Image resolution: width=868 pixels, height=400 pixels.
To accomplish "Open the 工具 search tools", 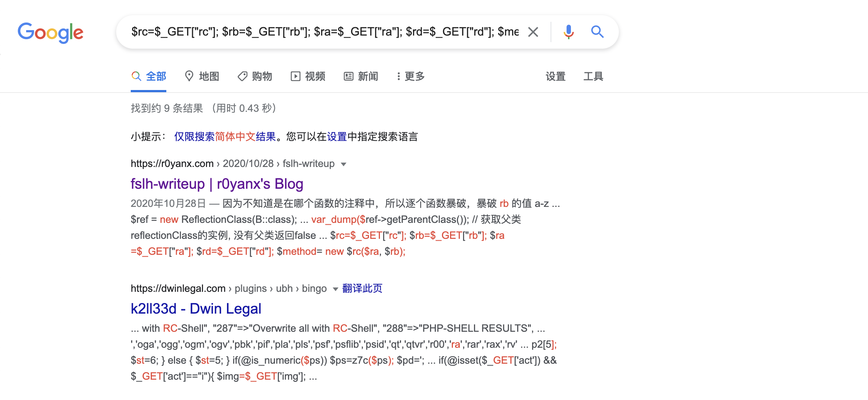I will 593,76.
